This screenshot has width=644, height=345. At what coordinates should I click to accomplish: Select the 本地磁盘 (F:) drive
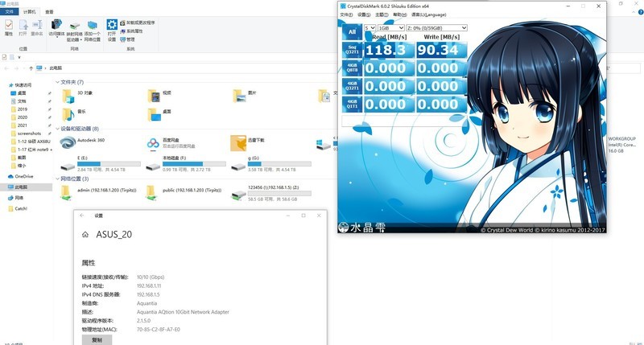pos(186,164)
